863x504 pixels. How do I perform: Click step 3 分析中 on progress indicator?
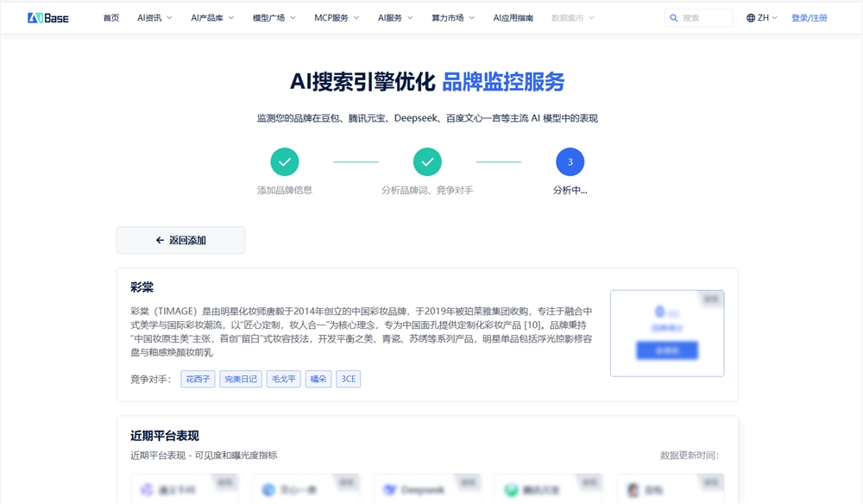pos(570,161)
